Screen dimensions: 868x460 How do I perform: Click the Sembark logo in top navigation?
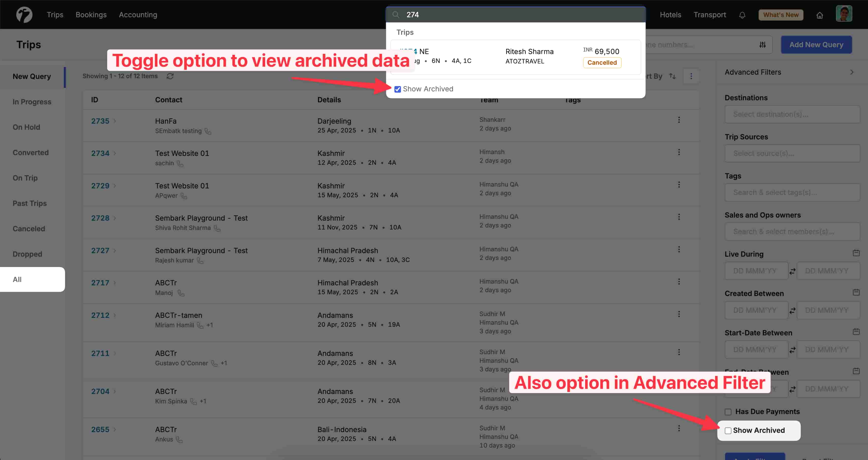click(24, 14)
